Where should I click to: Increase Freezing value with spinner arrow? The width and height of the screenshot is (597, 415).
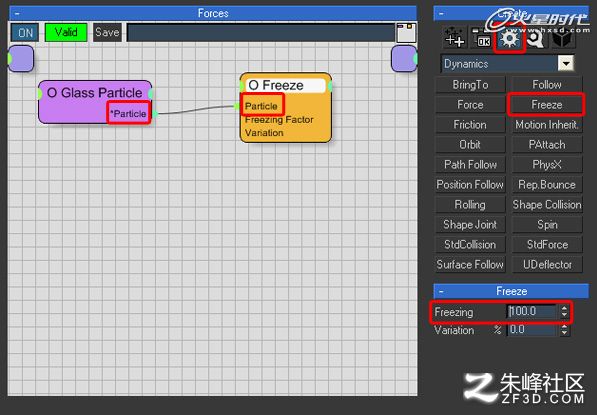[564, 308]
